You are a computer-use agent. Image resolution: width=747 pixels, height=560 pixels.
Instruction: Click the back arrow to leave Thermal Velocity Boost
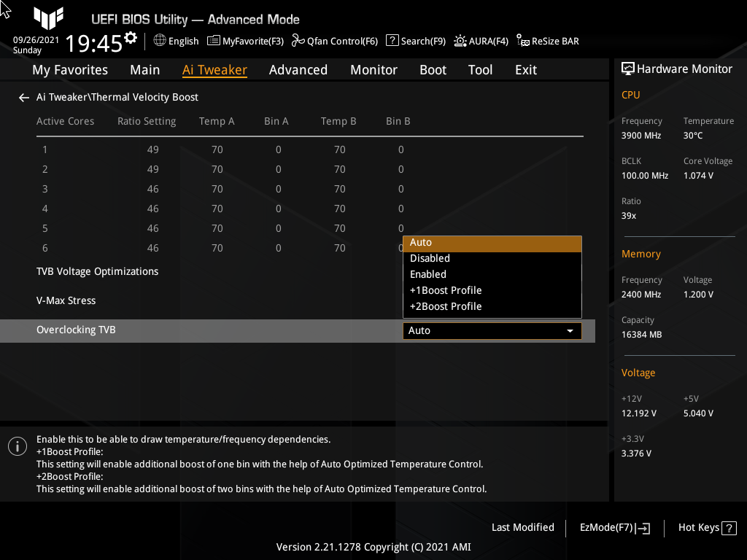click(x=23, y=97)
